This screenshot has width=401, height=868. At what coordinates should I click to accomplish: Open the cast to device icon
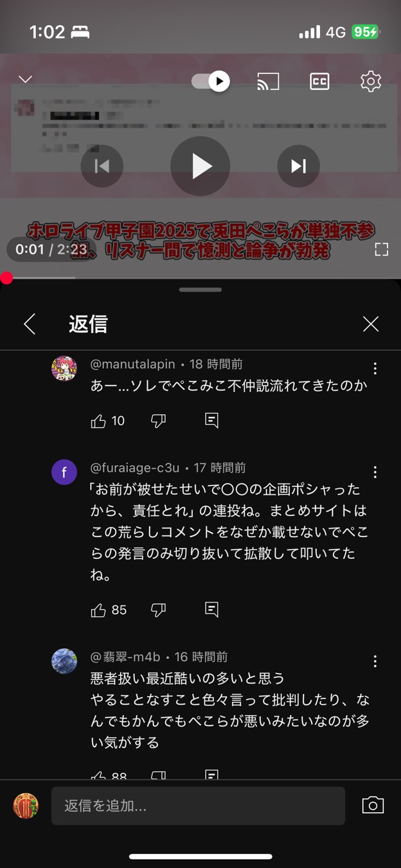pyautogui.click(x=268, y=82)
